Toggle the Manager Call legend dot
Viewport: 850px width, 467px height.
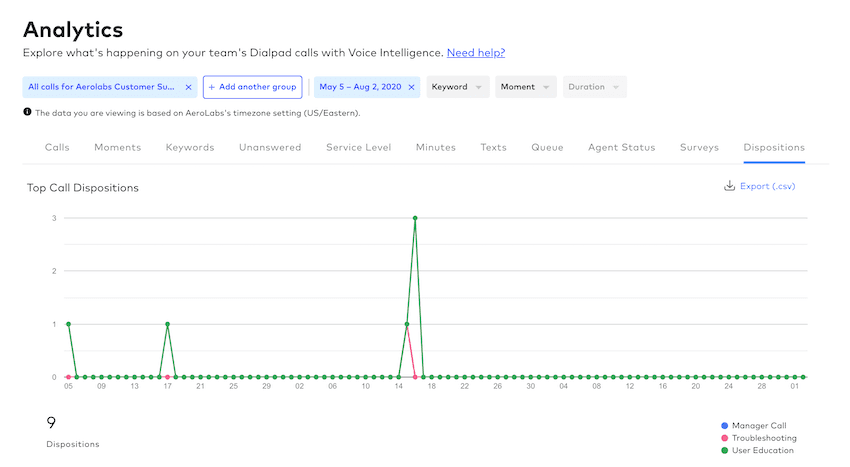point(724,425)
